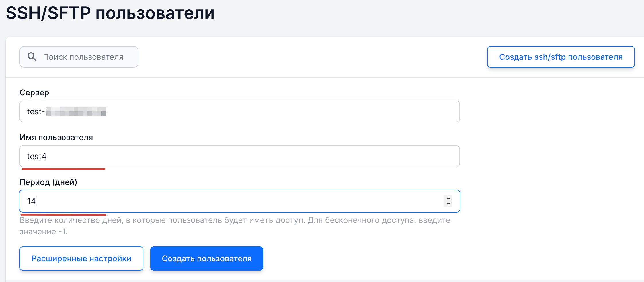This screenshot has height=282, width=644.
Task: Click inside the Период (дней) number field
Action: [240, 201]
